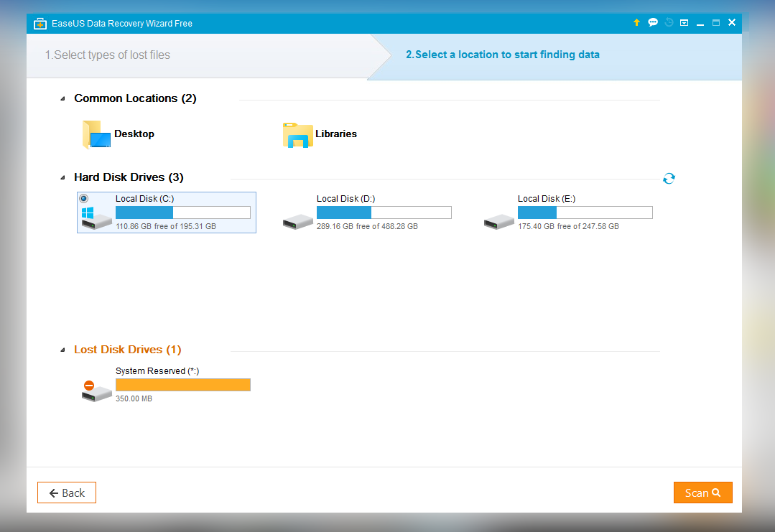This screenshot has width=775, height=532.
Task: Click step 2 Select a location tab
Action: pyautogui.click(x=502, y=55)
